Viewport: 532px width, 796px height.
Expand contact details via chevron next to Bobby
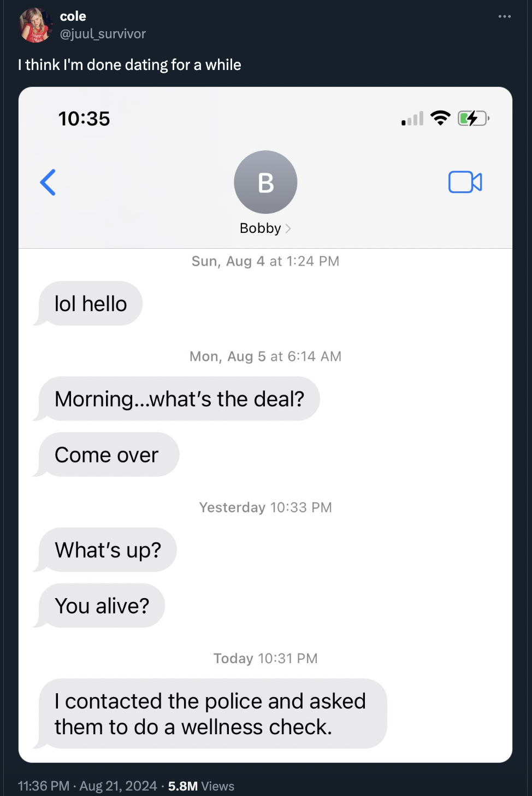coord(288,229)
